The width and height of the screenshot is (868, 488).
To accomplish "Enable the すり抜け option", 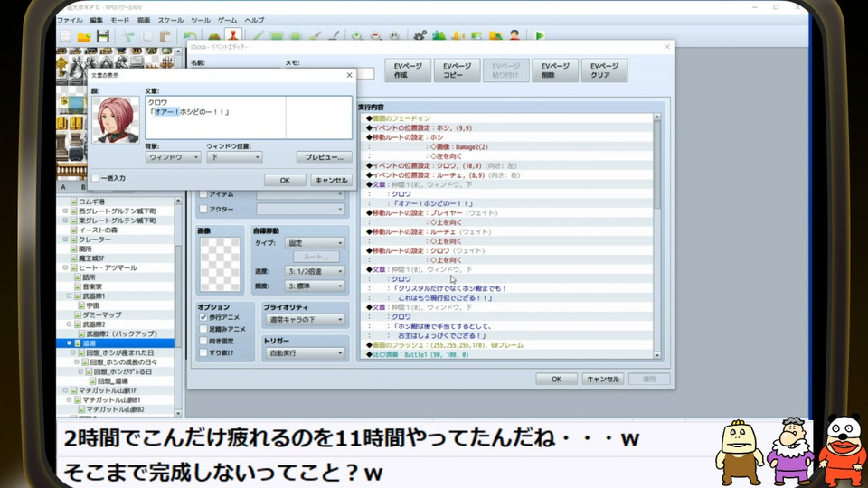I will [x=203, y=352].
